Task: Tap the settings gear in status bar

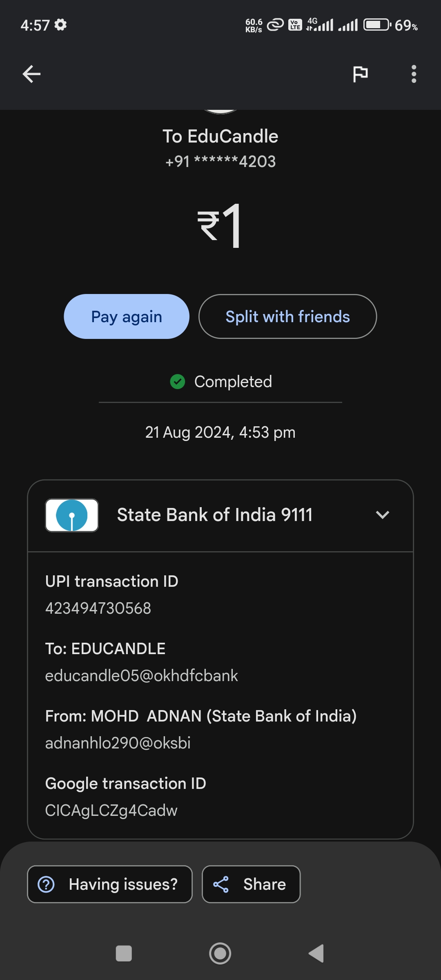Action: 60,25
